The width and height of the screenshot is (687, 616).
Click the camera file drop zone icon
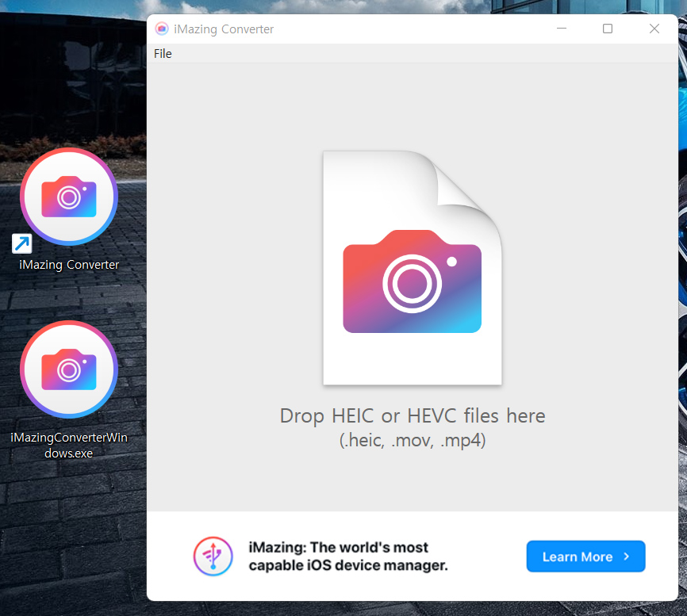point(413,268)
